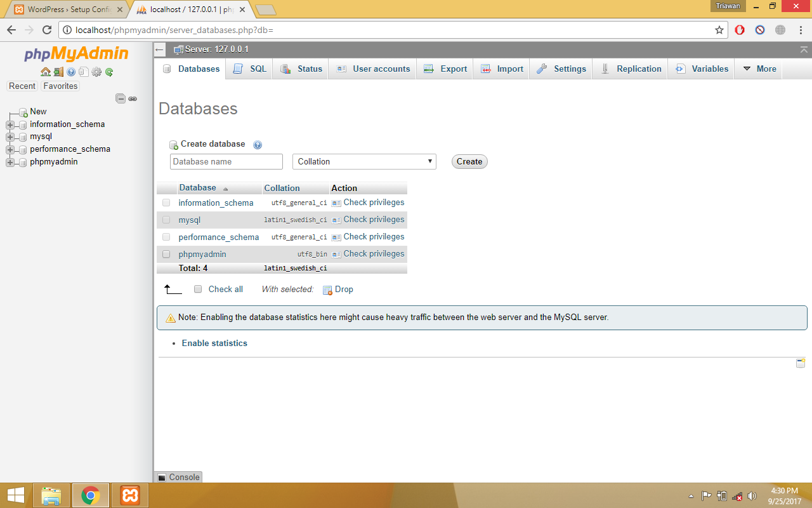The image size is (812, 508).
Task: Open File Explorer from taskbar
Action: click(51, 495)
